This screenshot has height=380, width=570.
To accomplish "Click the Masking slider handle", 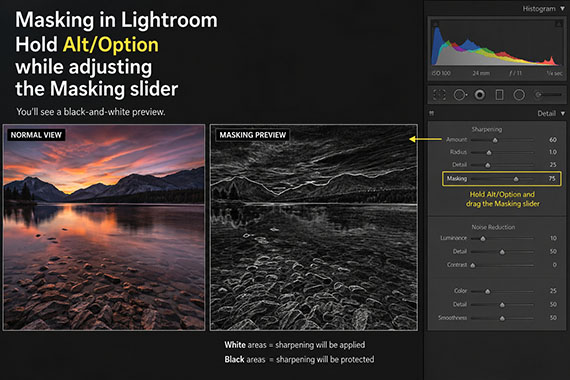I will [x=516, y=179].
